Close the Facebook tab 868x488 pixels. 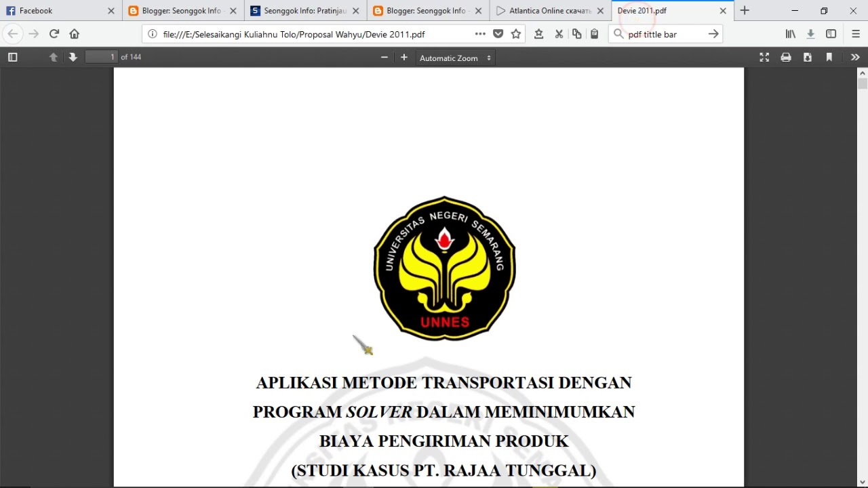[x=111, y=11]
